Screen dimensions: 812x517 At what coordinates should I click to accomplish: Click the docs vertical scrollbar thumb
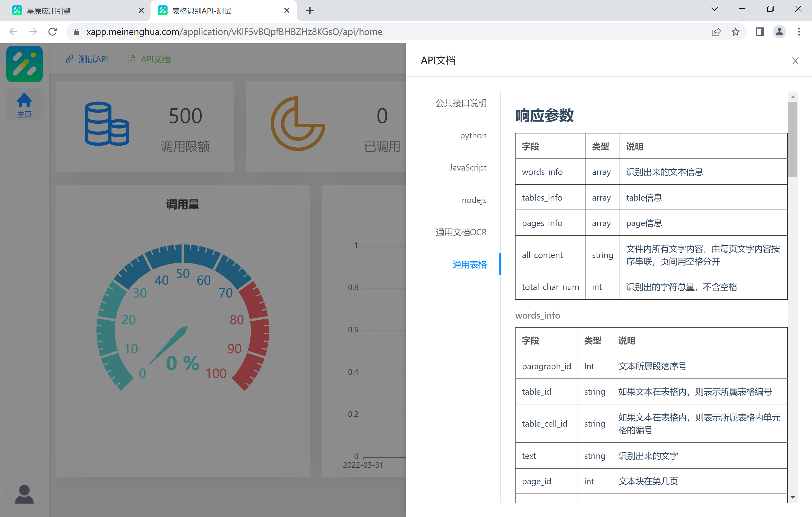(793, 139)
